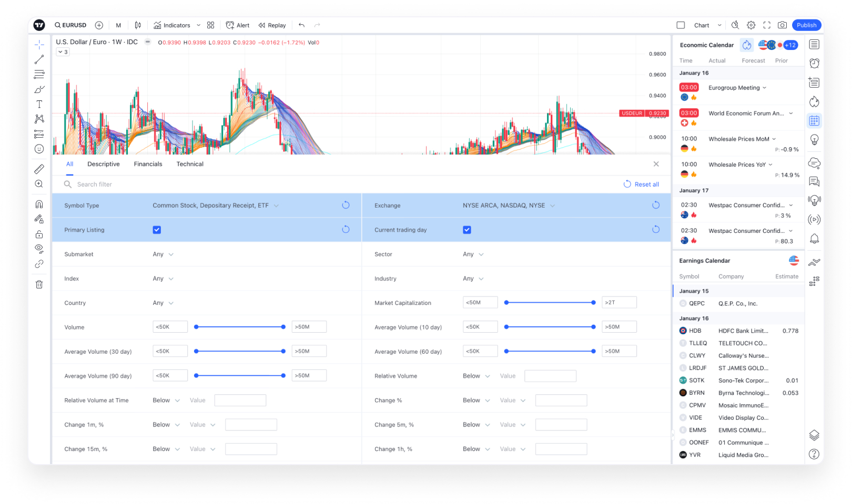The height and width of the screenshot is (504, 852).
Task: Take a chart snapshot with the camera icon
Action: pyautogui.click(x=782, y=25)
